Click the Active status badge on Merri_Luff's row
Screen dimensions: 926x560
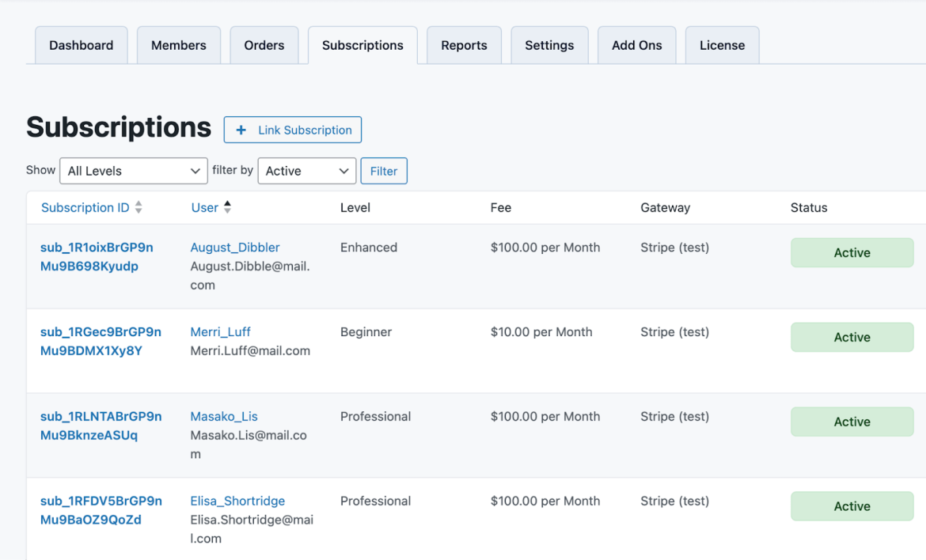click(852, 337)
